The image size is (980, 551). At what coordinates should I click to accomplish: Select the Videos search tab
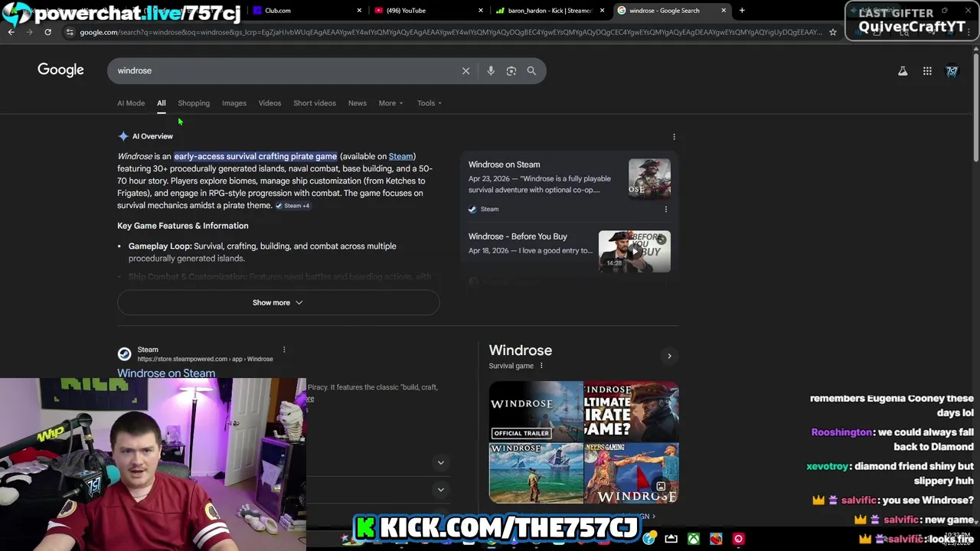(269, 103)
